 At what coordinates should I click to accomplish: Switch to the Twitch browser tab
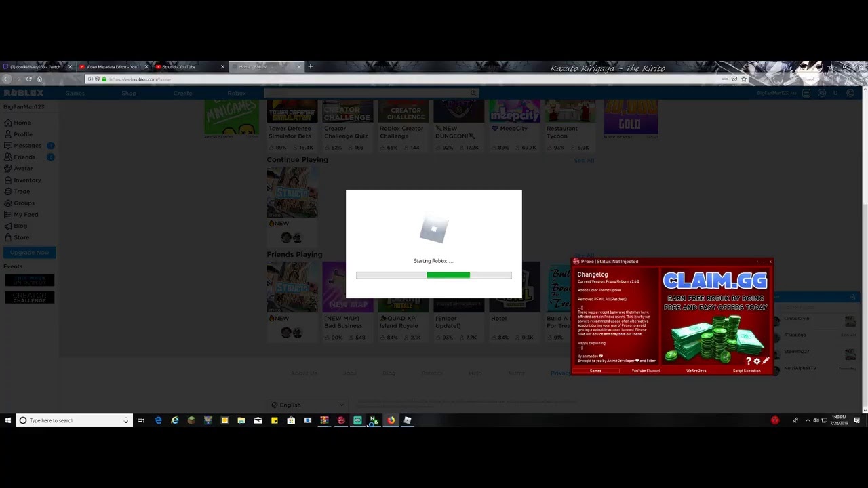click(x=38, y=66)
